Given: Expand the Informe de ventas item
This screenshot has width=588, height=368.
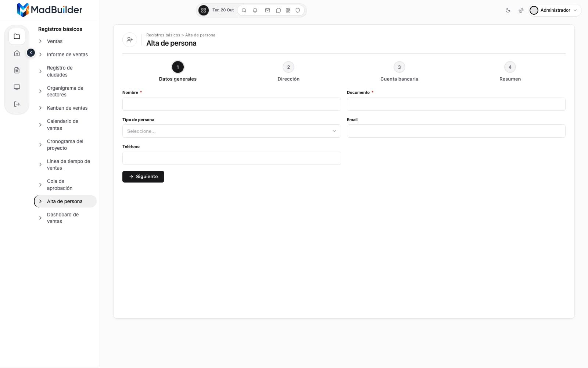Looking at the screenshot, I should point(65,54).
